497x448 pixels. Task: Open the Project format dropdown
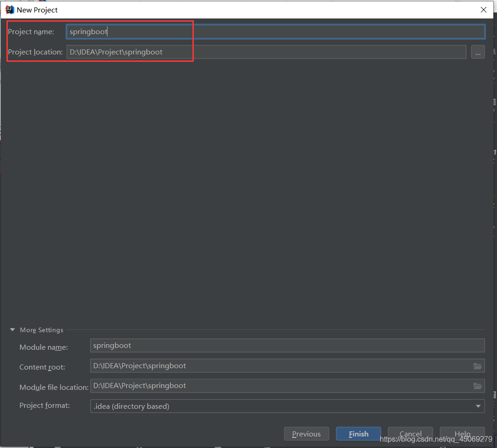click(x=287, y=406)
